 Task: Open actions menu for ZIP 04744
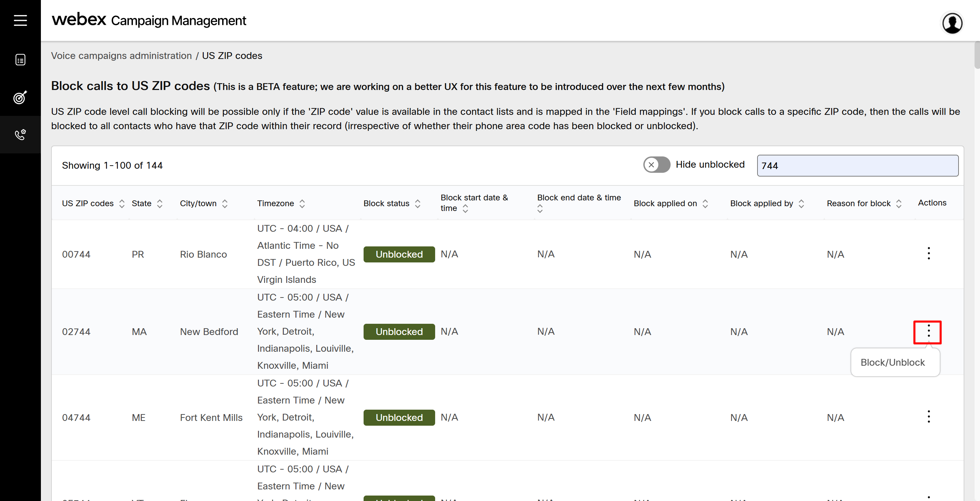[x=928, y=416]
